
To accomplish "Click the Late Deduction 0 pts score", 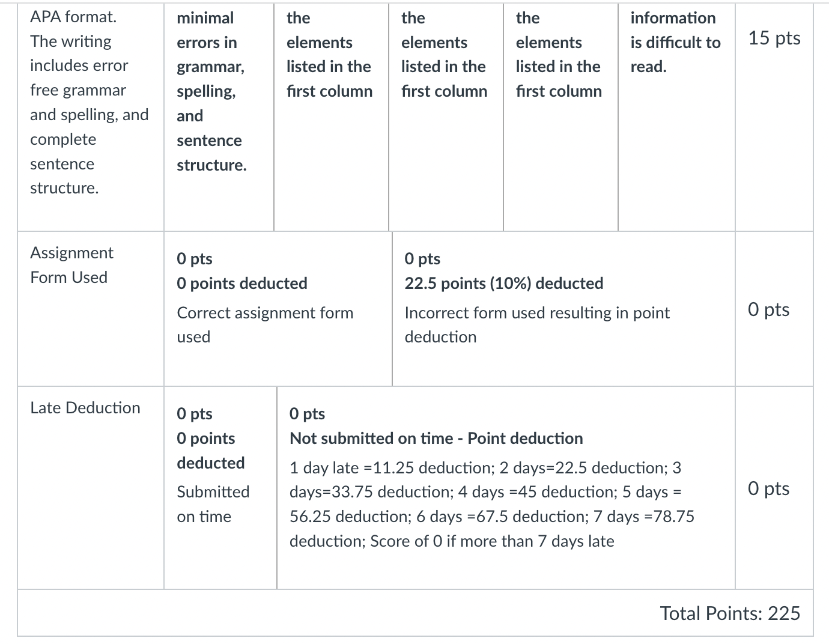I will point(768,488).
